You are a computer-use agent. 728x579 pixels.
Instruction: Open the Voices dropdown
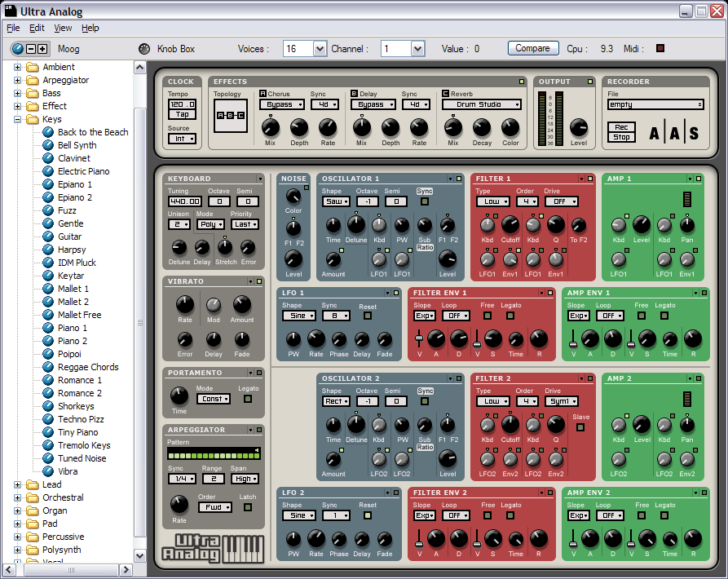point(320,49)
